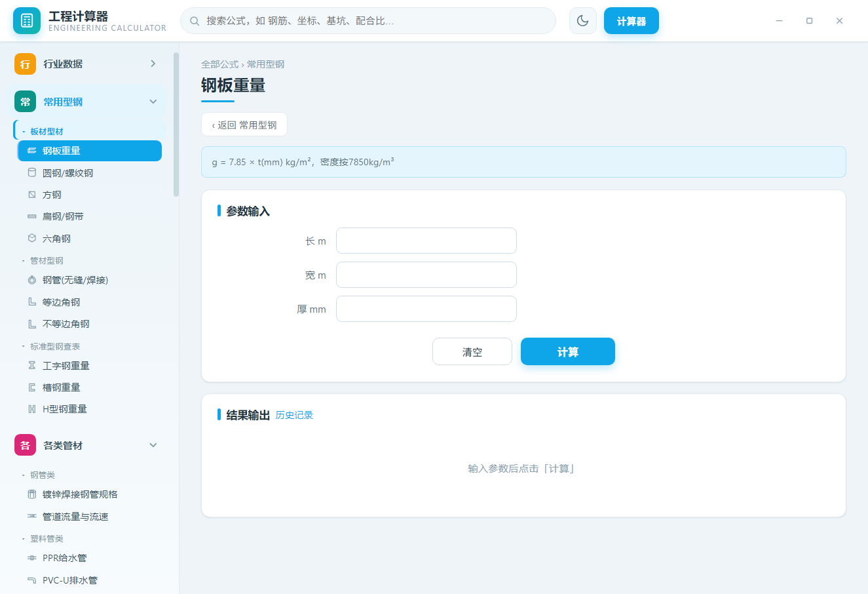Screen dimensions: 868x594
Task: Open the 历史记录 history link
Action: click(x=294, y=416)
